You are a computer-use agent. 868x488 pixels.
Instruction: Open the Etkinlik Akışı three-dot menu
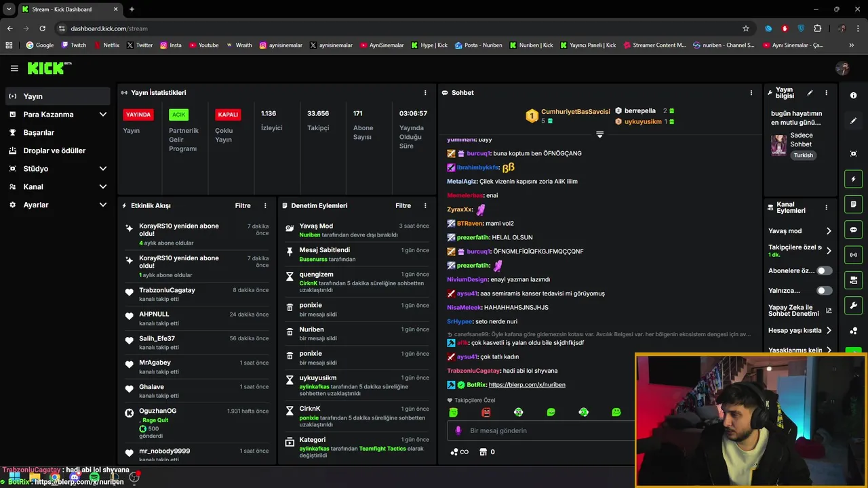[265, 205]
